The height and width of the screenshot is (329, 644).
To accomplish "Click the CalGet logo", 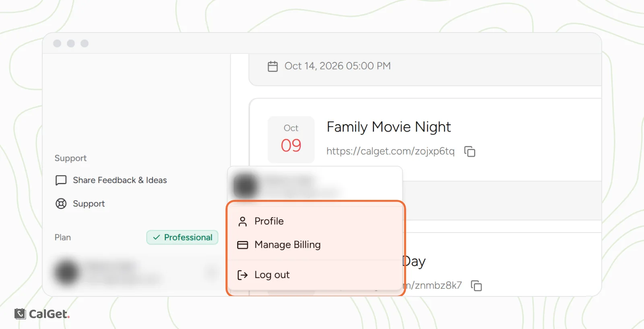I will coord(42,314).
